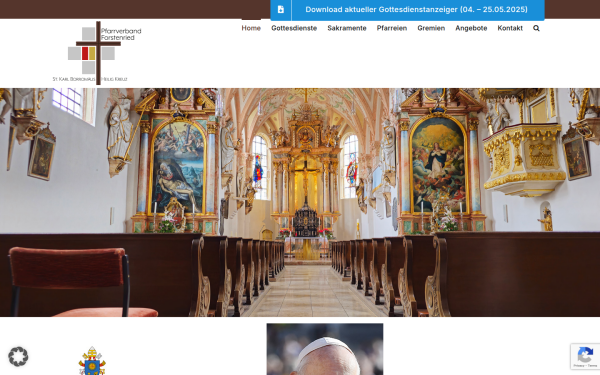
Task: Click the Pope photo thumbnail
Action: [325, 349]
